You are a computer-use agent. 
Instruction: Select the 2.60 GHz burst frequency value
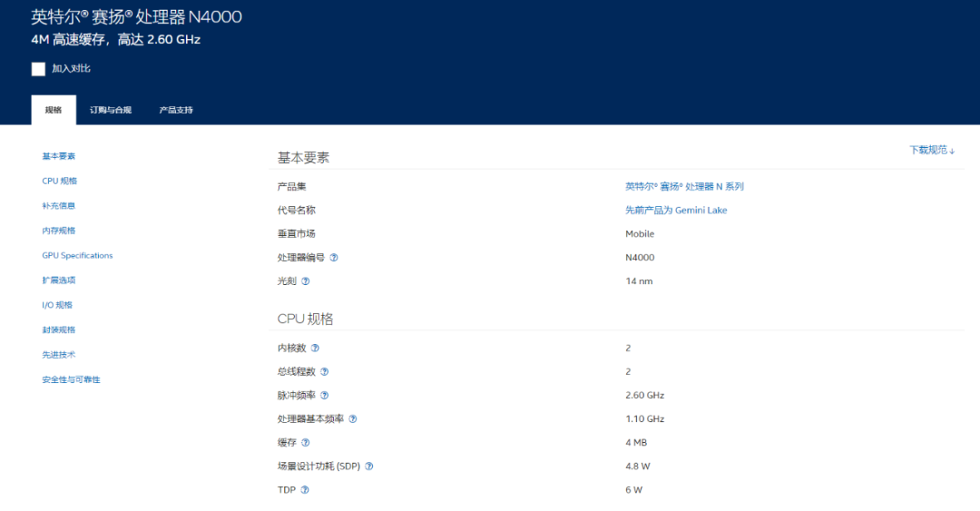[x=645, y=396]
